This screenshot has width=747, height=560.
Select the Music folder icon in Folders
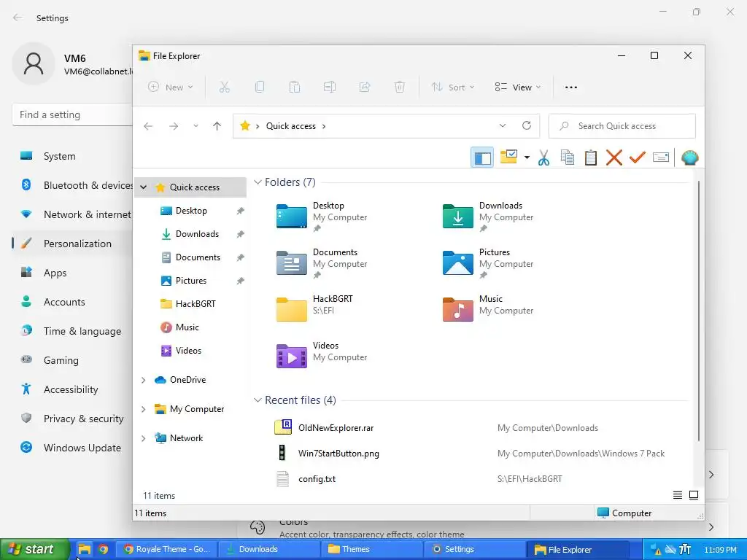pyautogui.click(x=458, y=309)
